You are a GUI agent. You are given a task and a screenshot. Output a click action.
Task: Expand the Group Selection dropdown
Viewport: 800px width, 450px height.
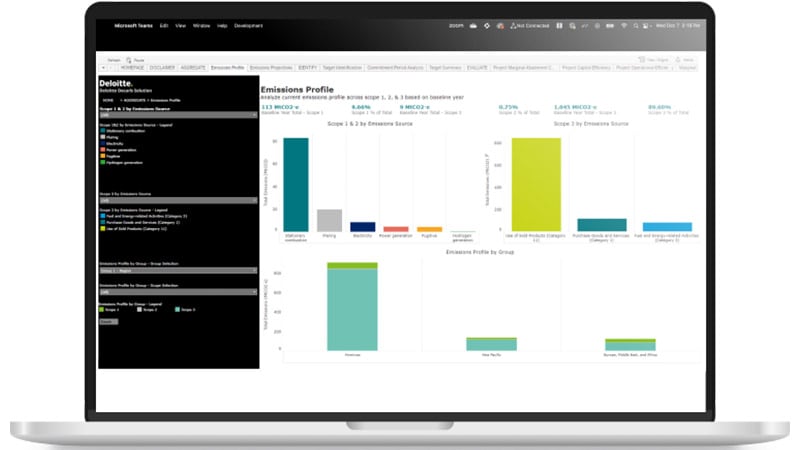pos(178,270)
